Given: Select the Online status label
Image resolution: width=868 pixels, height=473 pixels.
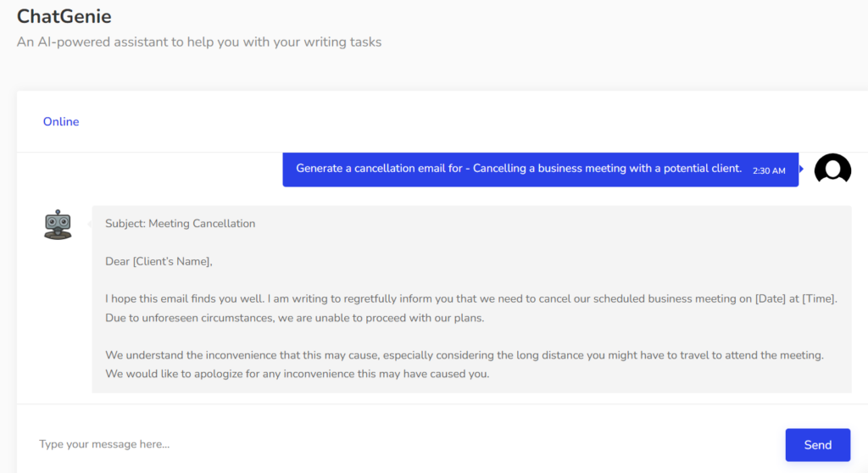Looking at the screenshot, I should click(61, 122).
